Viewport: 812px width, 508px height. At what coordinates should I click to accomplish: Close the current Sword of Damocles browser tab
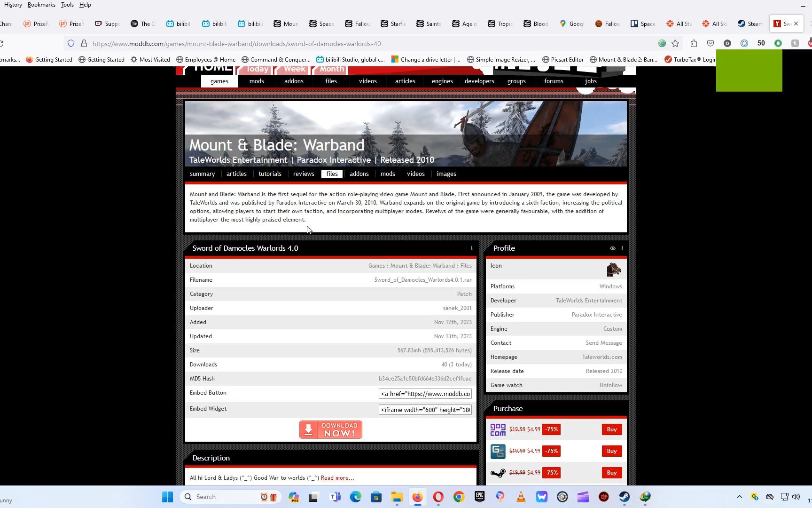796,24
